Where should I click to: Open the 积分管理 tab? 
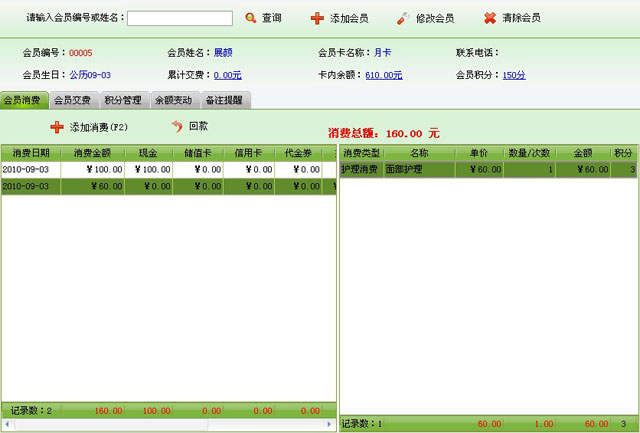(123, 100)
